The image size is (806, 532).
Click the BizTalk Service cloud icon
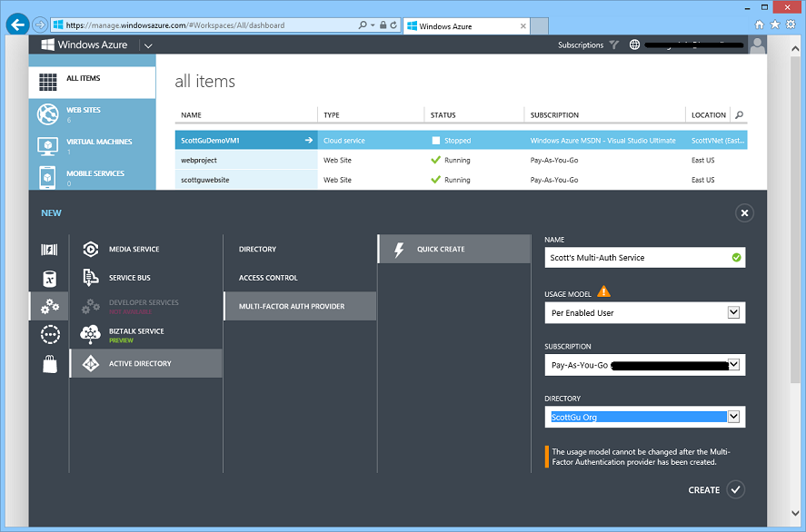point(91,334)
